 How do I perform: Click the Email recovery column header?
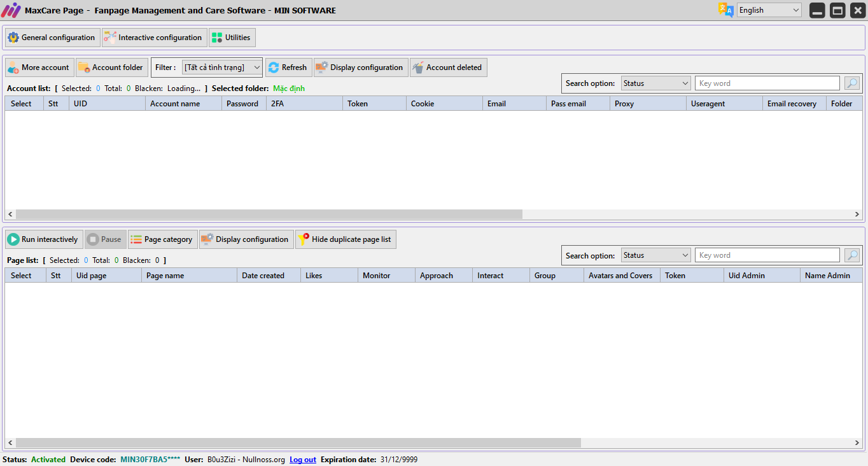pos(794,104)
